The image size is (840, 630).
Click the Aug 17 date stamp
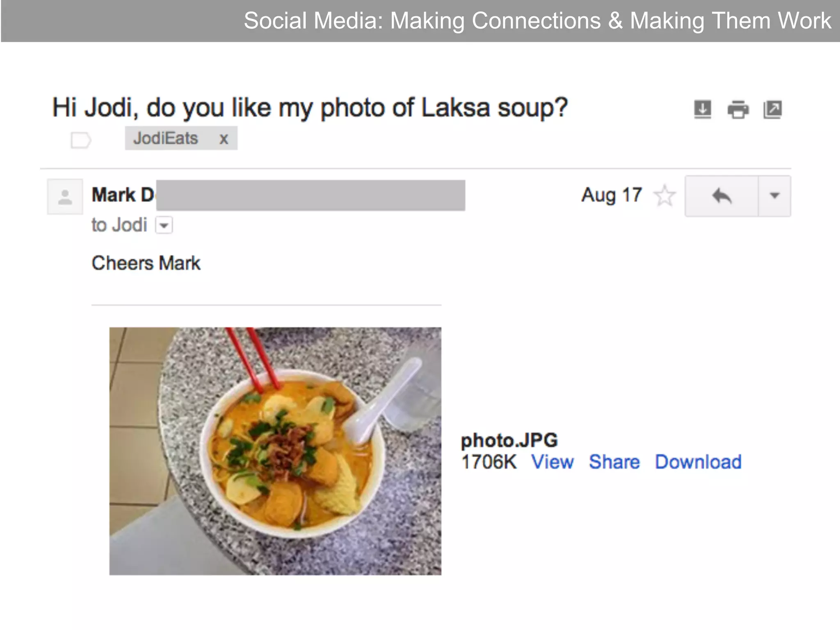point(611,195)
